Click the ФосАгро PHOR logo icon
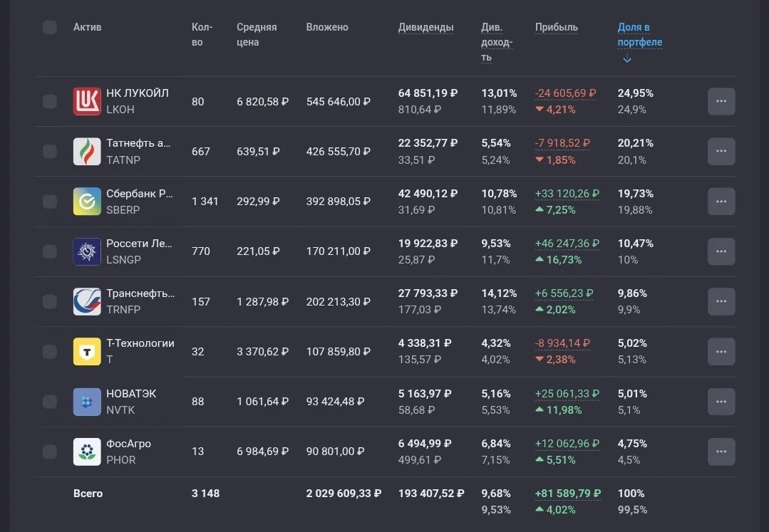The image size is (769, 532). 87,452
